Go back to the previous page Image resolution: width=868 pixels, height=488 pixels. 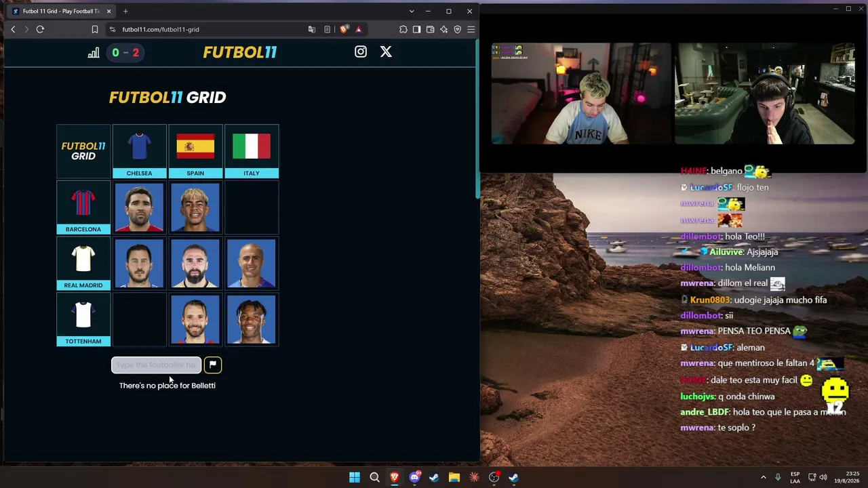coord(13,29)
